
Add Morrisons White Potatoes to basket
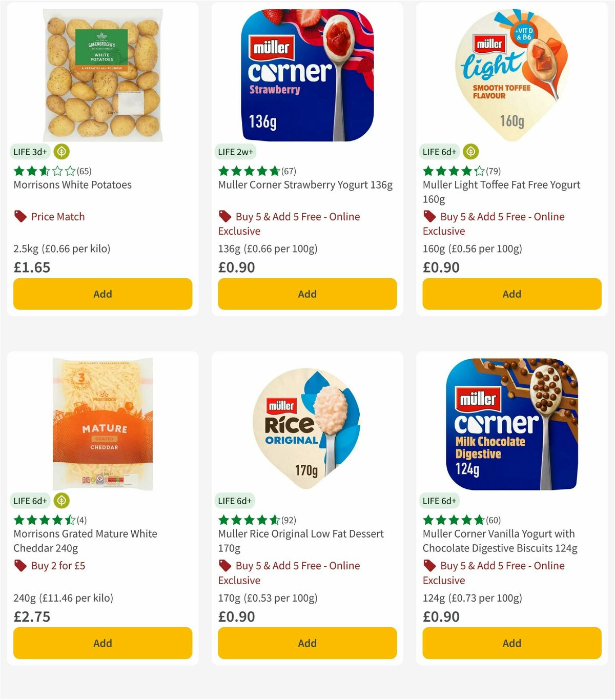click(102, 294)
